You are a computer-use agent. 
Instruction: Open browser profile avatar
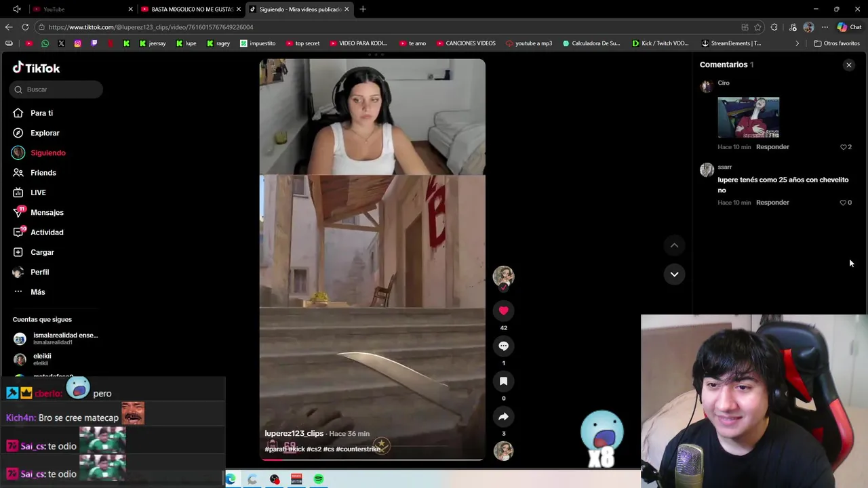coord(808,27)
